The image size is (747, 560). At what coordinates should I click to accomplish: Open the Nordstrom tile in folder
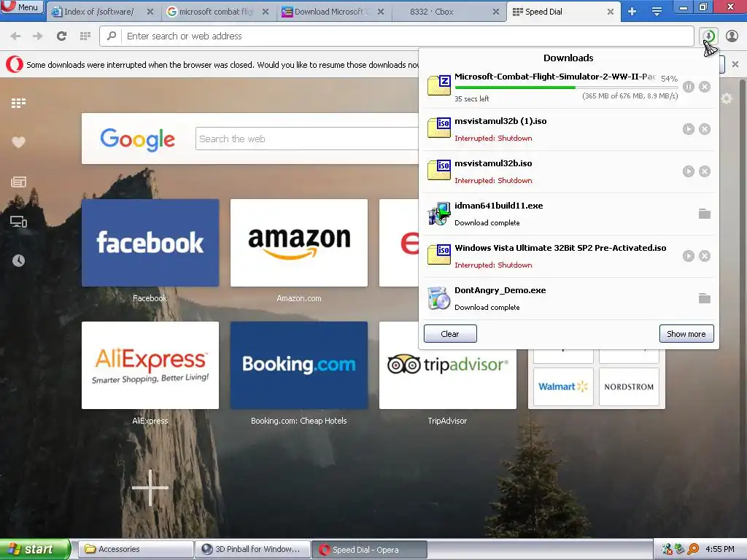pyautogui.click(x=629, y=386)
